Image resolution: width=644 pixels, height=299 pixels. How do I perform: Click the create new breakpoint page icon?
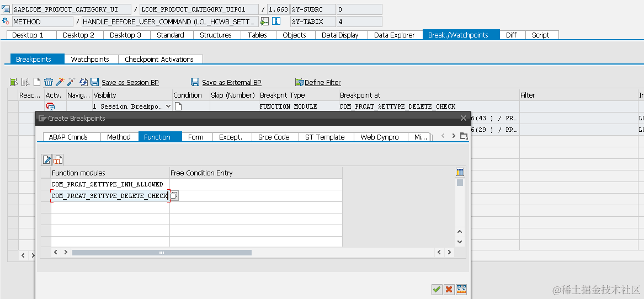point(37,82)
